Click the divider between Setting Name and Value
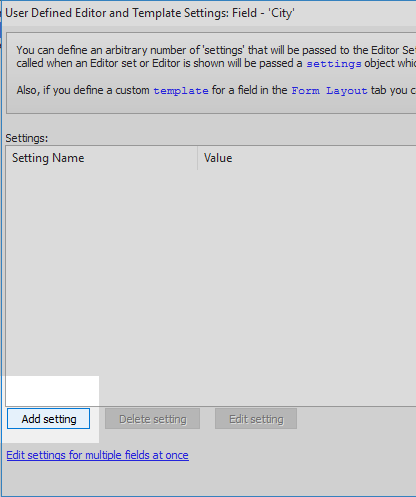This screenshot has width=416, height=497. click(198, 158)
